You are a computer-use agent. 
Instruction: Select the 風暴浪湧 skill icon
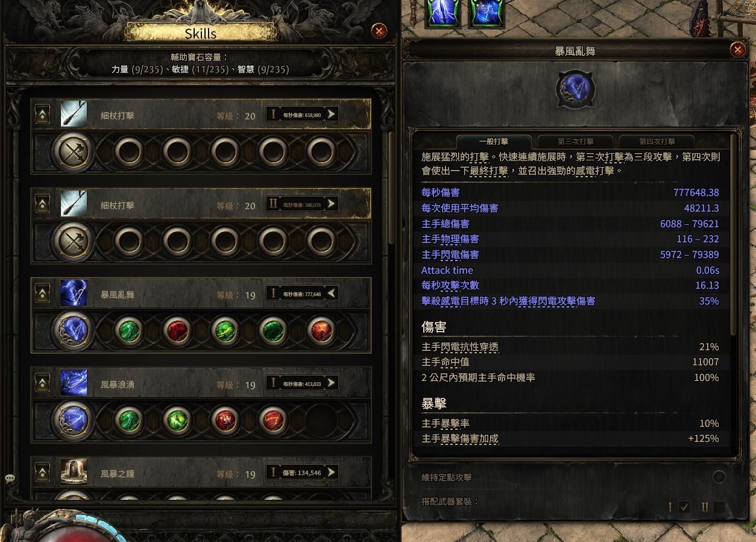(74, 383)
